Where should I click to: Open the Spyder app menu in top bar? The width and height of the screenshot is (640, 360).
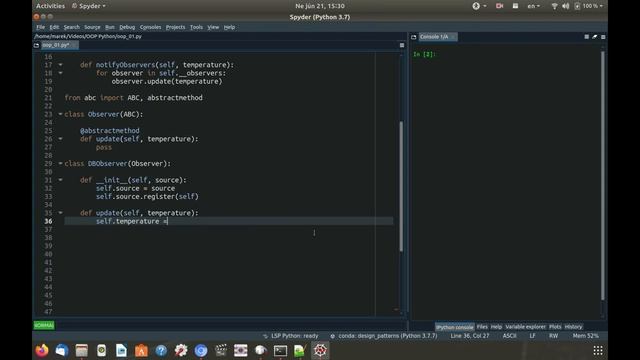pyautogui.click(x=89, y=6)
